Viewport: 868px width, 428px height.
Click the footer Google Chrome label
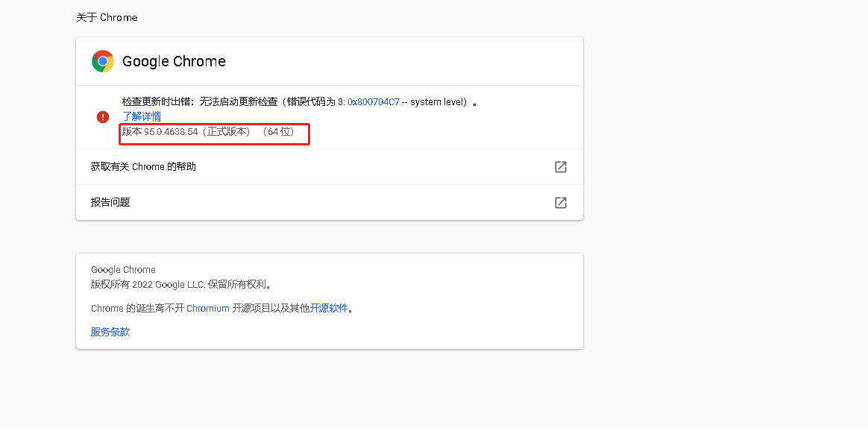pyautogui.click(x=124, y=270)
